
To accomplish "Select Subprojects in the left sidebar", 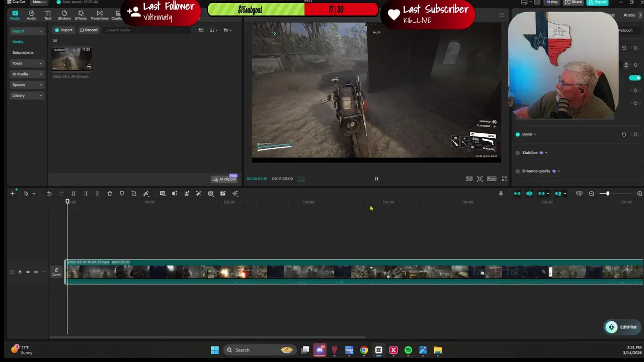I will coord(23,52).
